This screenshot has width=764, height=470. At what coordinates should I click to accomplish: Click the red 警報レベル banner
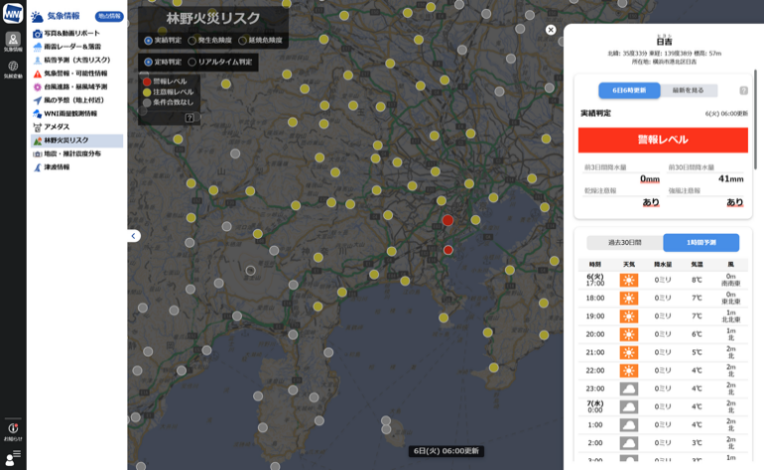(663, 140)
